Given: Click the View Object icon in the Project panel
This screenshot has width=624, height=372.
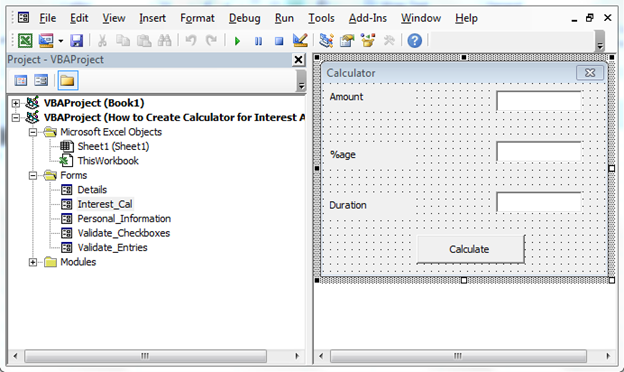Looking at the screenshot, I should click(x=41, y=80).
